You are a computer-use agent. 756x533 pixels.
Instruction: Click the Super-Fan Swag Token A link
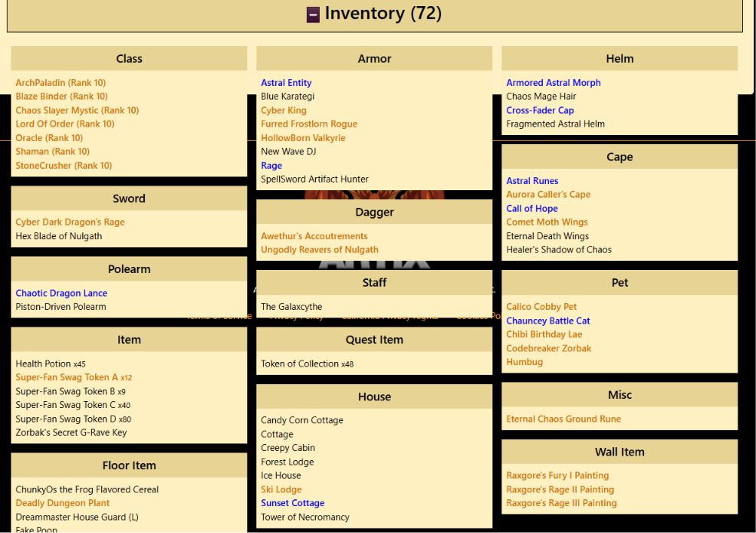point(74,377)
